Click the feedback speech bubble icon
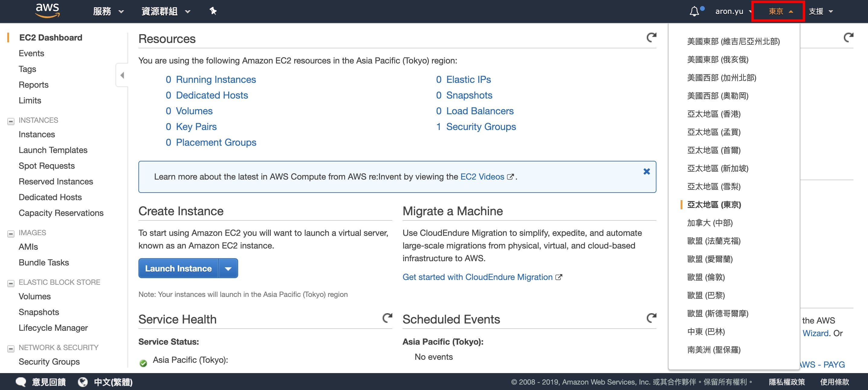 [21, 382]
